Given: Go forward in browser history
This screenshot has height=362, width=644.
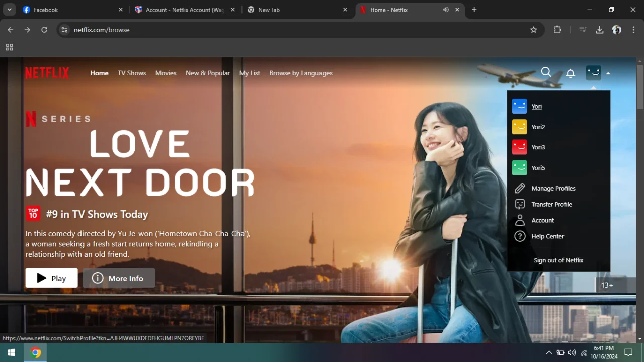Looking at the screenshot, I should (x=27, y=30).
